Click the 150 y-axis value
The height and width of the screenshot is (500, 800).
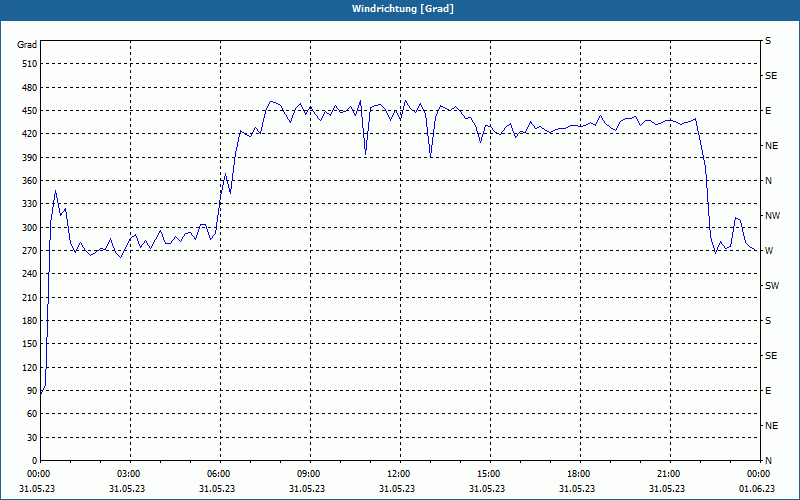[30, 344]
